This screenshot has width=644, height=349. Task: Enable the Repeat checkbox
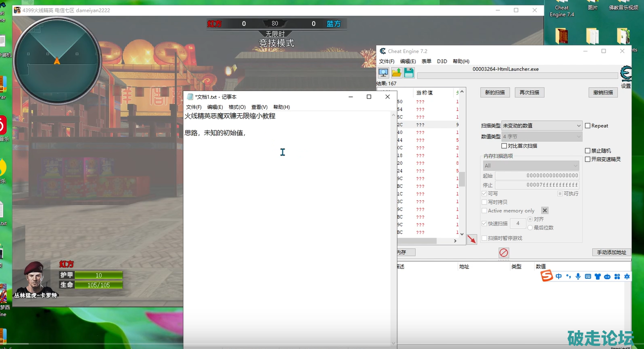(x=588, y=126)
